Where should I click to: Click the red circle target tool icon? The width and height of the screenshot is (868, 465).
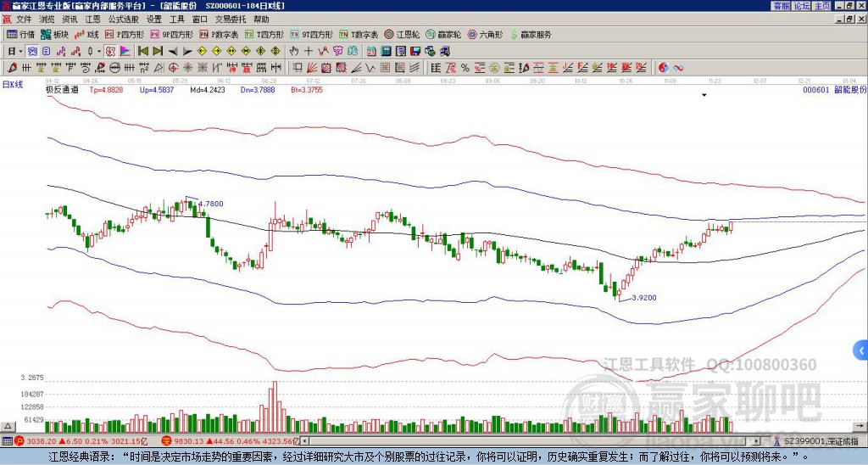click(x=173, y=68)
